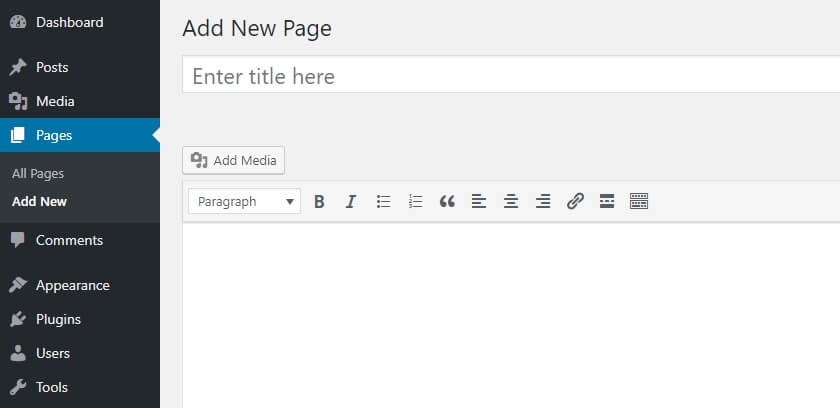
Task: Align text right
Action: coord(543,201)
